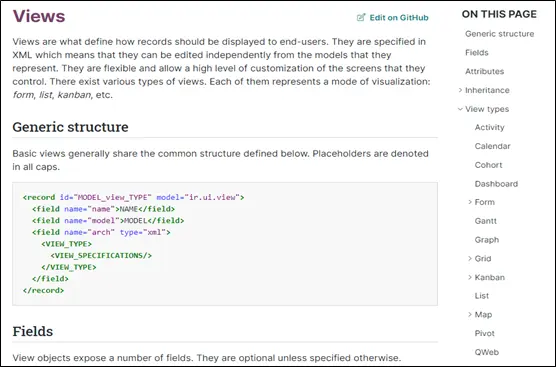Click the Edit on GitHub pencil icon
Viewport: 556px width, 367px height.
(361, 17)
